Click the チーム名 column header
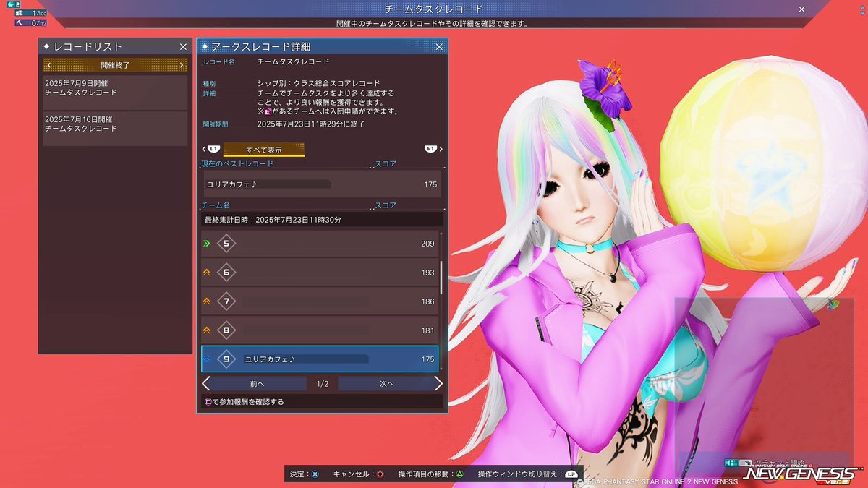The height and width of the screenshot is (488, 868). tap(215, 205)
